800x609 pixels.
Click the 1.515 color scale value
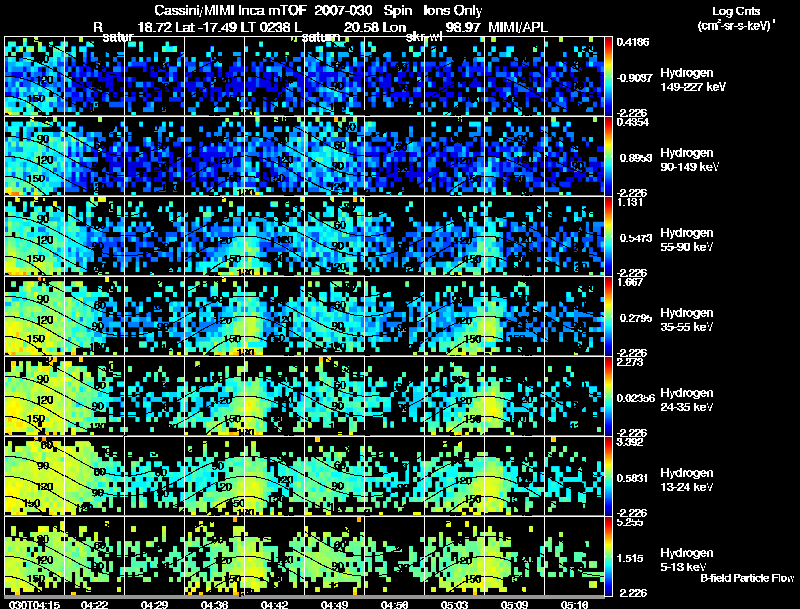tap(630, 559)
